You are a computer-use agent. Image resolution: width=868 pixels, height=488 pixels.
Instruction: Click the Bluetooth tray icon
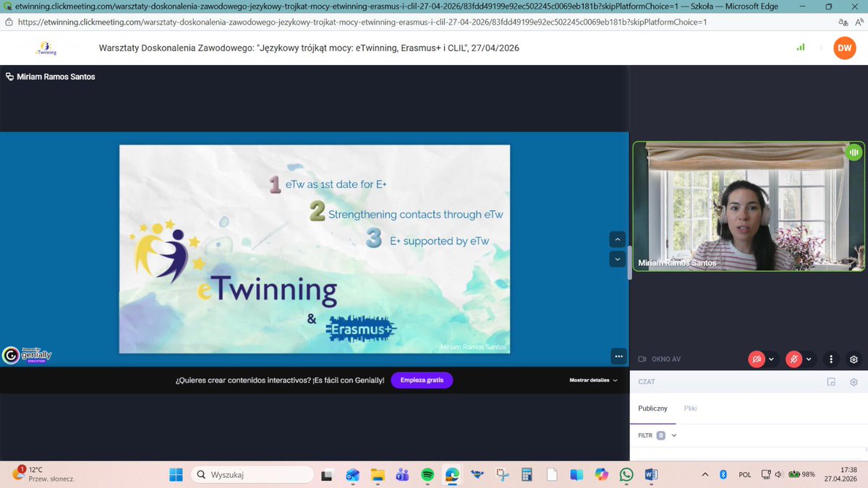point(723,474)
